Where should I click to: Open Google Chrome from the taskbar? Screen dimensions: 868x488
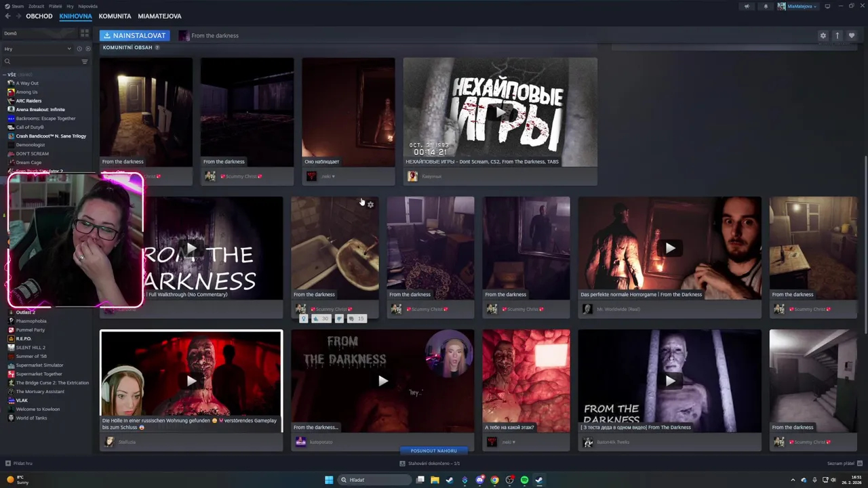pos(494,480)
